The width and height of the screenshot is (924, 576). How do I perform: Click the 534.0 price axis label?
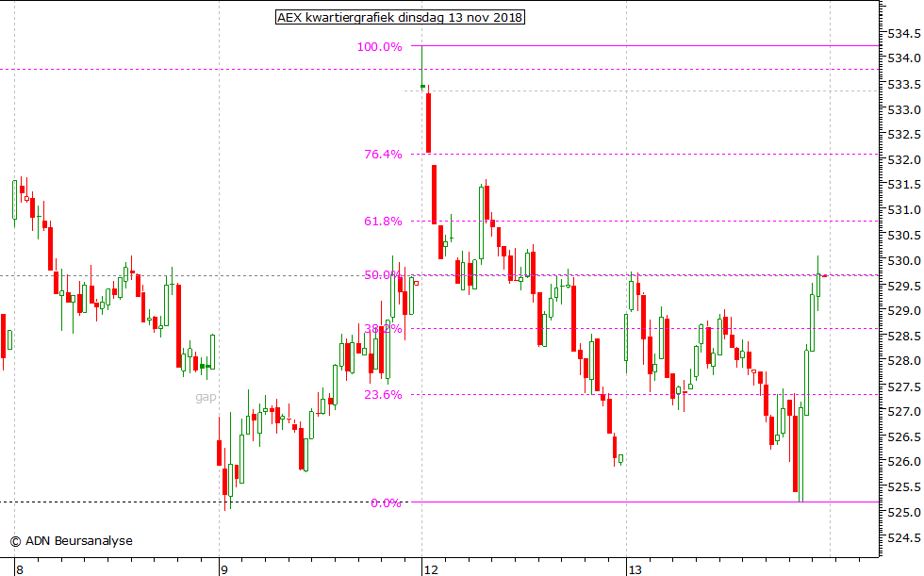[x=904, y=58]
